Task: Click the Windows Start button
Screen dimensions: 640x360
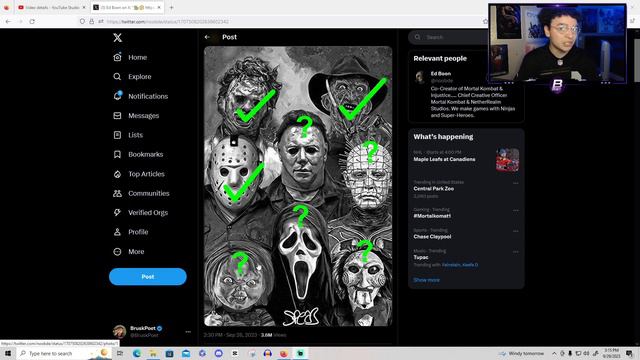Action: tap(8, 353)
